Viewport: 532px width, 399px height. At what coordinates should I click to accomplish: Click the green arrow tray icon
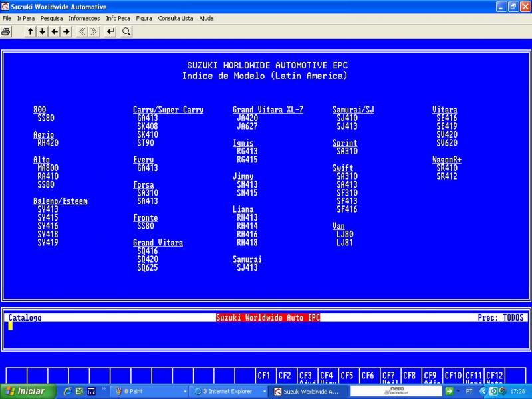(x=449, y=391)
